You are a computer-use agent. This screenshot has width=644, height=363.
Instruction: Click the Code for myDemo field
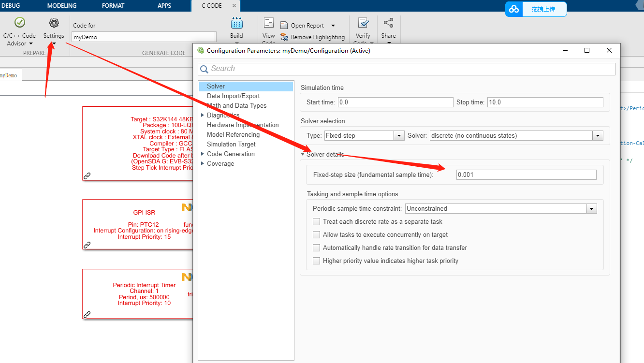(144, 37)
